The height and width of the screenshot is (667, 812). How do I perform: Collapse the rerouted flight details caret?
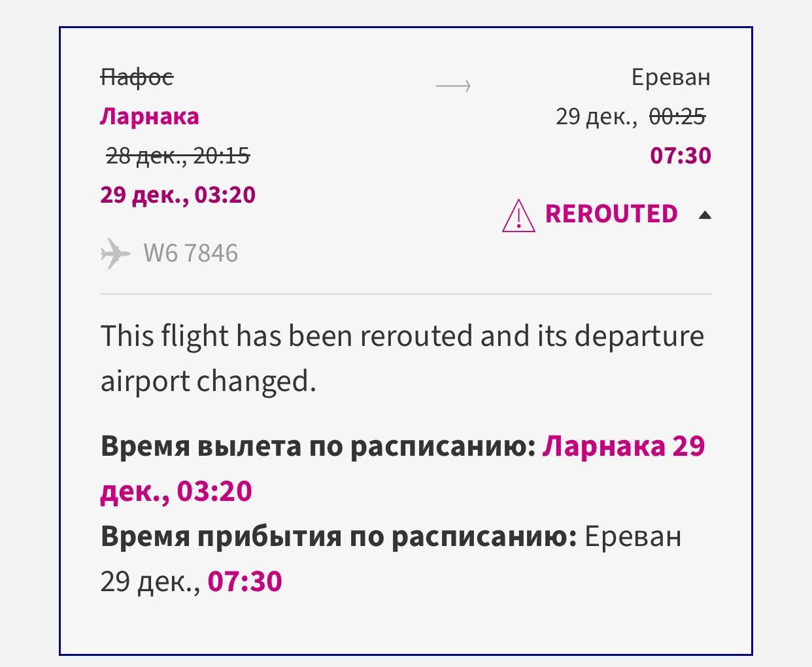click(x=704, y=215)
